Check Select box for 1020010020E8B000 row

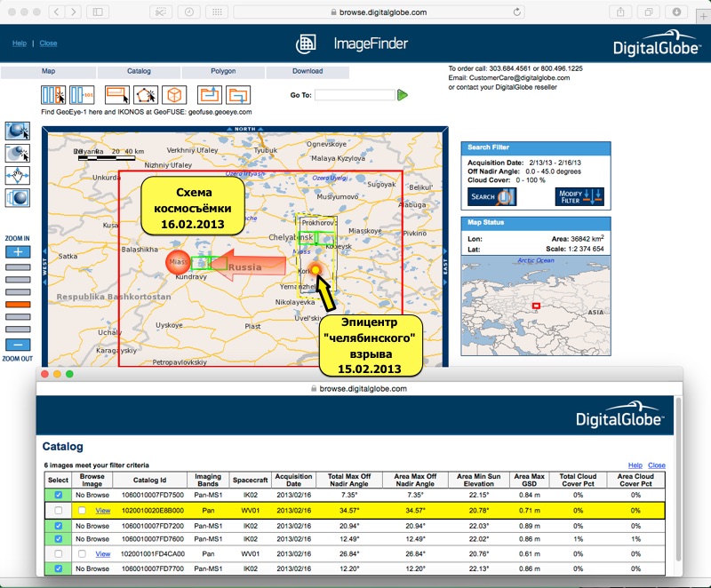58,510
